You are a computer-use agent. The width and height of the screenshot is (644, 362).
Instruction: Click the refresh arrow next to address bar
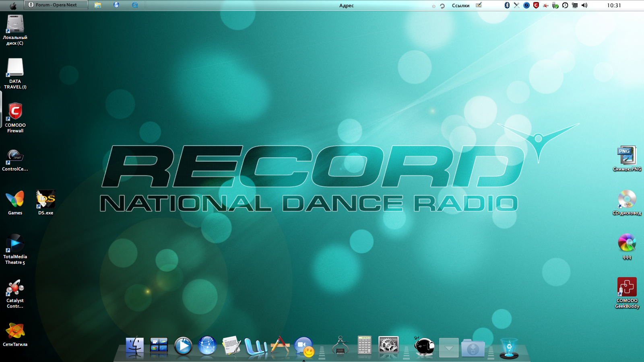[x=442, y=6]
